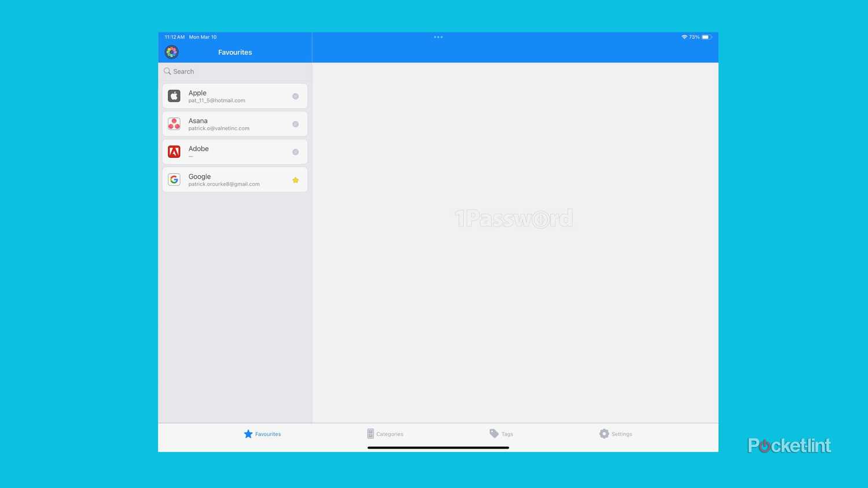Click the Asana app icon
868x488 pixels.
point(174,124)
